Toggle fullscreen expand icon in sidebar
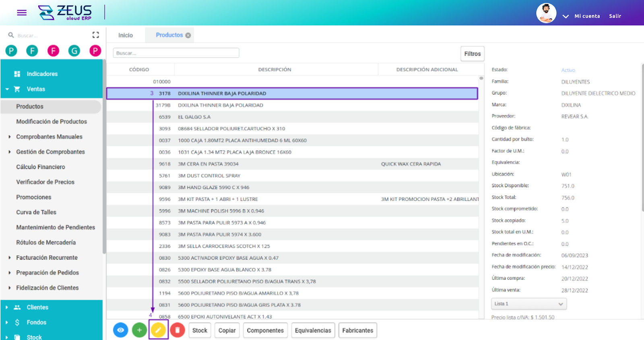 (95, 35)
